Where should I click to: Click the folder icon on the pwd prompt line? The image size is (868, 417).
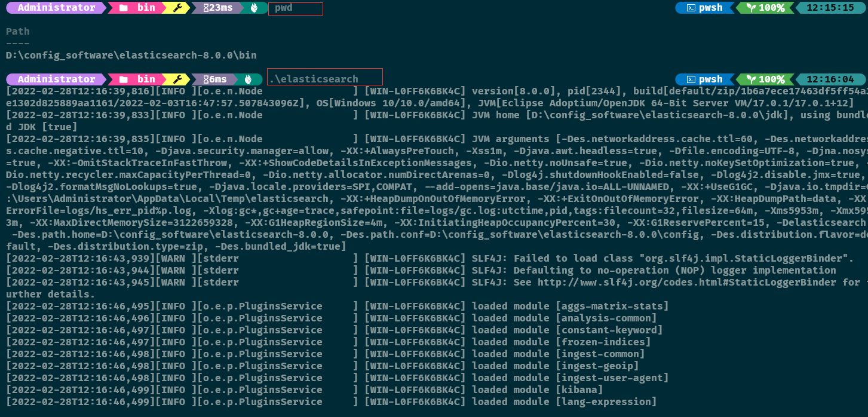124,8
